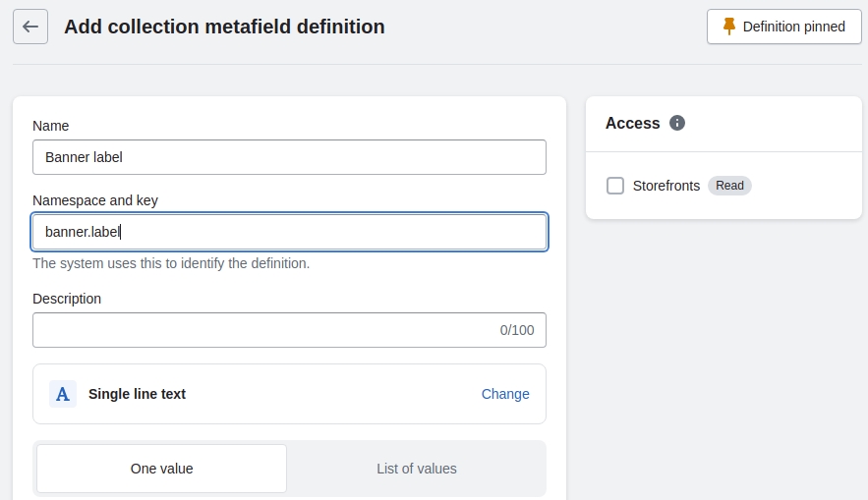Click the Access panel heading
This screenshot has height=500, width=868.
(x=632, y=123)
